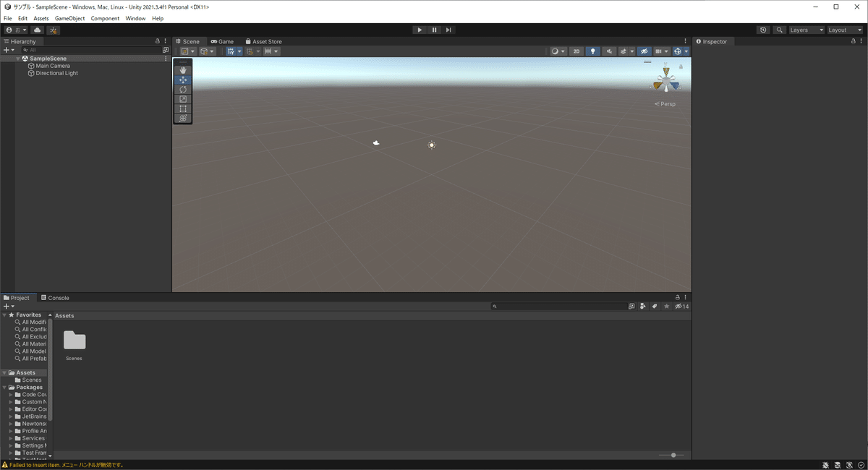Open the GameObject menu
The height and width of the screenshot is (470, 868).
[x=69, y=18]
